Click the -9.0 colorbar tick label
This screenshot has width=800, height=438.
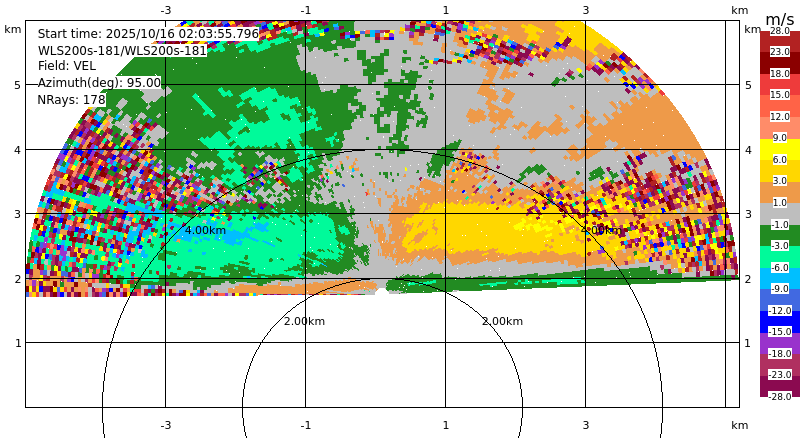[x=779, y=289]
